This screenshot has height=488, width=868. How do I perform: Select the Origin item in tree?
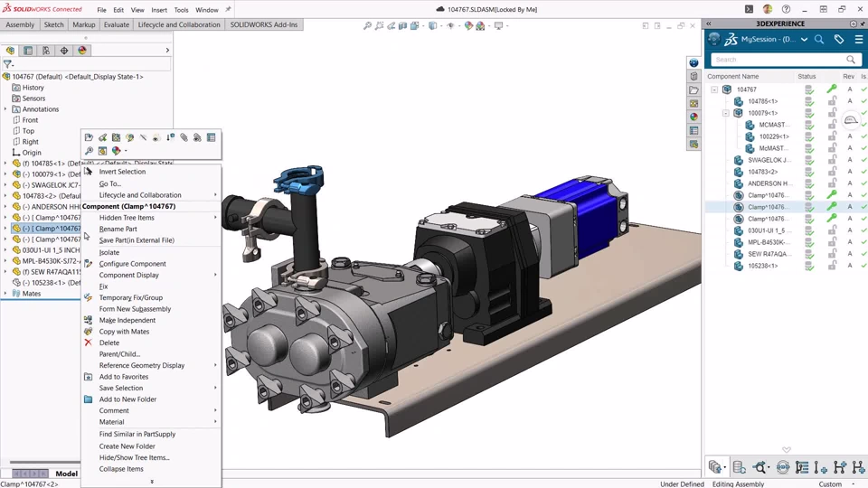[x=32, y=153]
